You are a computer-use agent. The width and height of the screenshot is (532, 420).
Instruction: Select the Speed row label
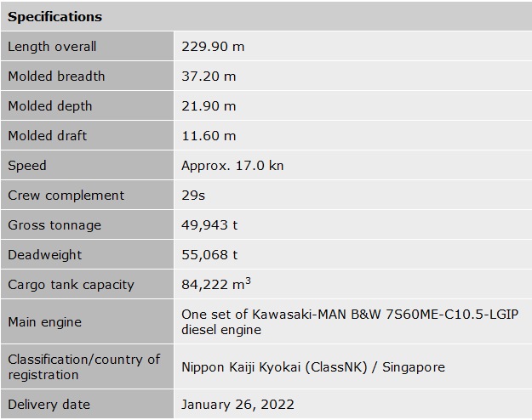point(27,166)
